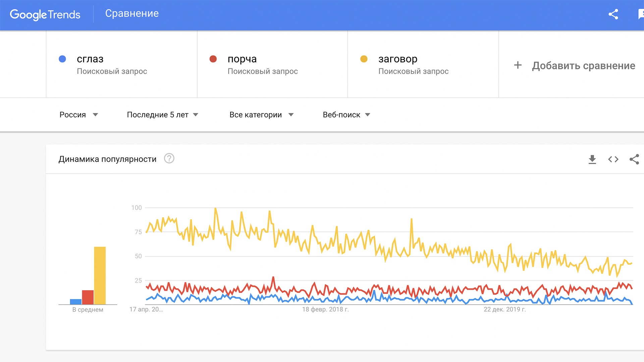
Task: Download the chart data as CSV
Action: tap(592, 159)
